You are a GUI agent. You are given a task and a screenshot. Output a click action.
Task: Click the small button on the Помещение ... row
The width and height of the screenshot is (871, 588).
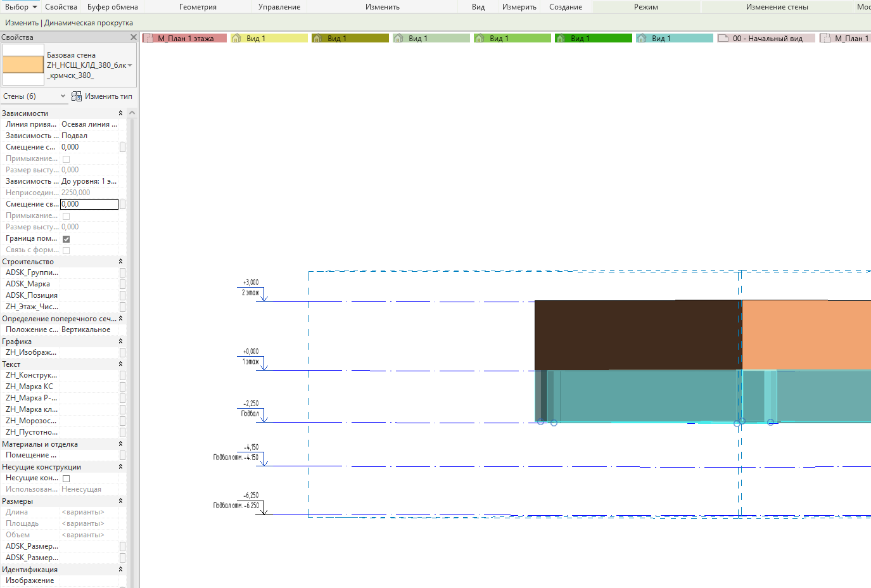click(x=122, y=455)
